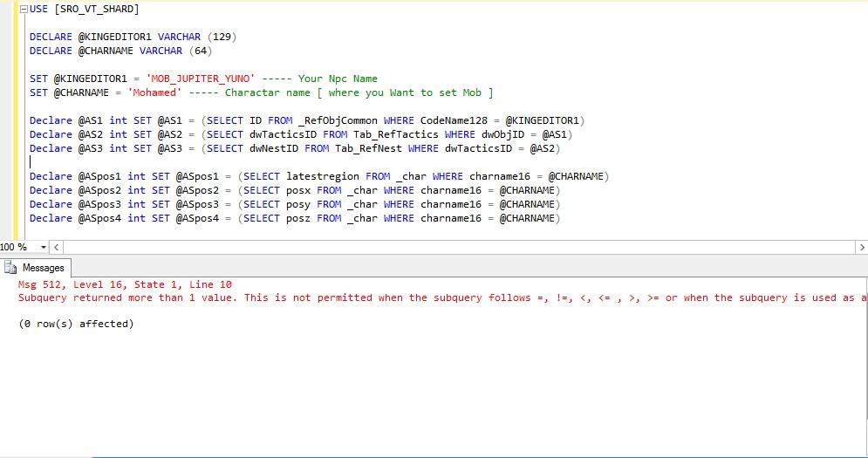Click the comment 'Your Npc Name'
Viewport: 868px width, 458px height.
[x=338, y=79]
